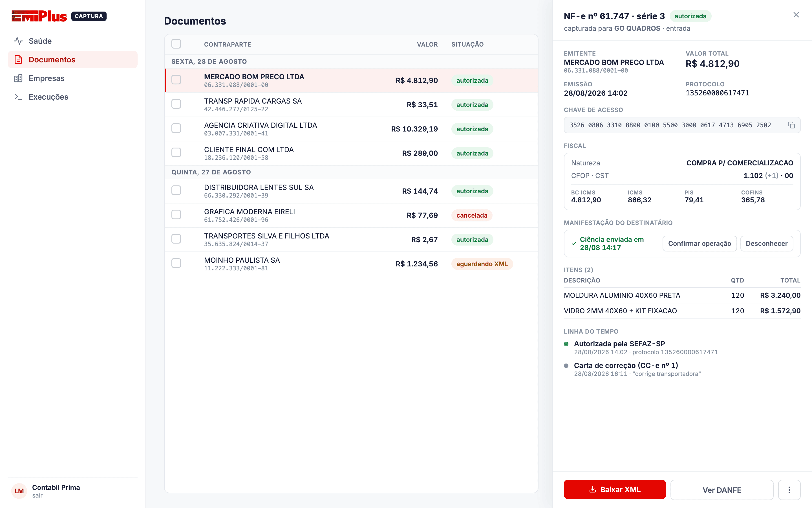Screen dimensions: 812x508
Task: Click the chave de acesso field
Action: pos(682,125)
